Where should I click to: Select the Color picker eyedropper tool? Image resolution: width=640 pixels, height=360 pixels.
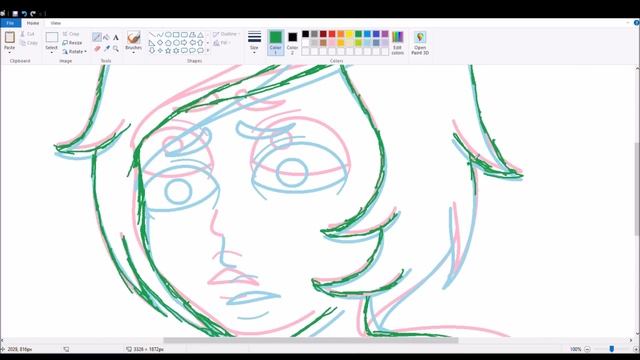(x=107, y=49)
